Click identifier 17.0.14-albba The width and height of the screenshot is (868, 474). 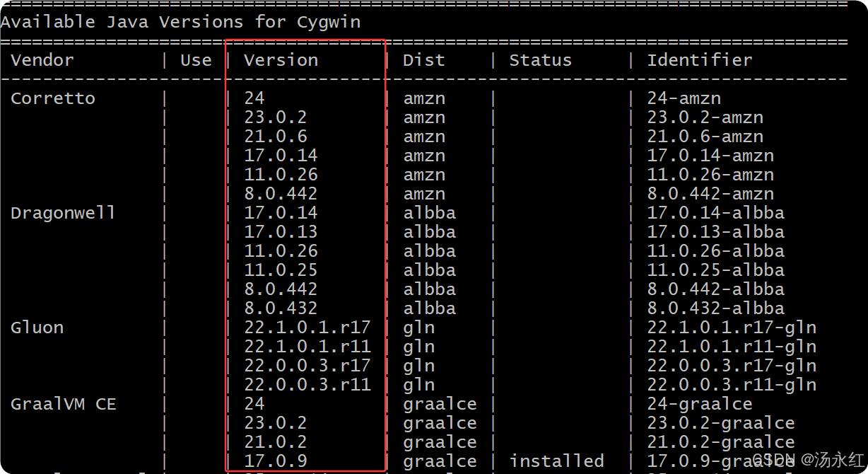pyautogui.click(x=715, y=213)
